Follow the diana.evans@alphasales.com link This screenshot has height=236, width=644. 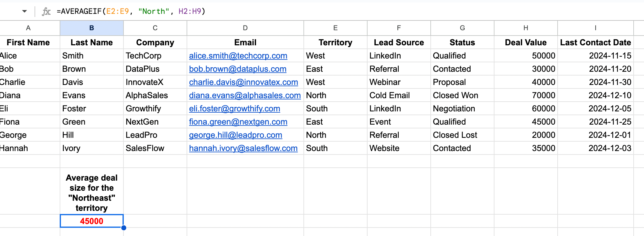(245, 95)
